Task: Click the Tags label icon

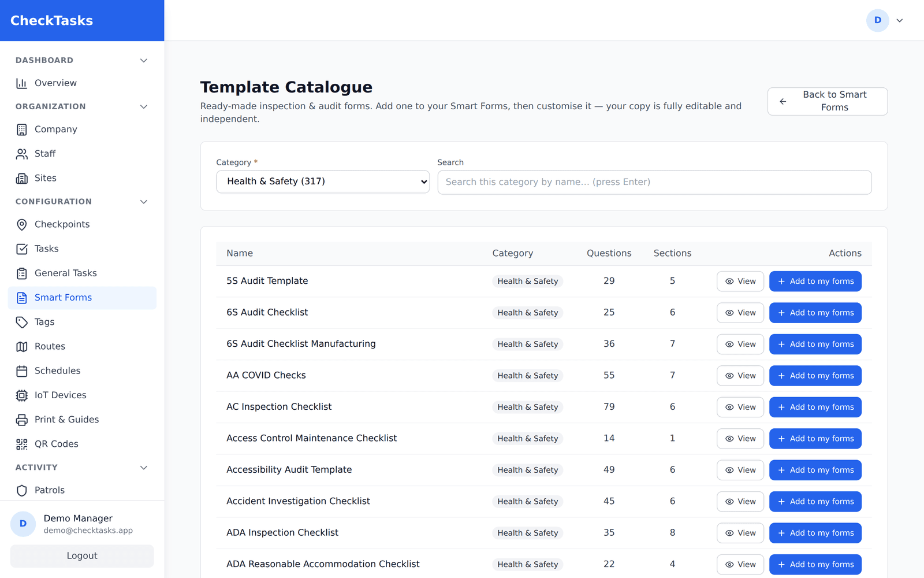Action: tap(22, 322)
